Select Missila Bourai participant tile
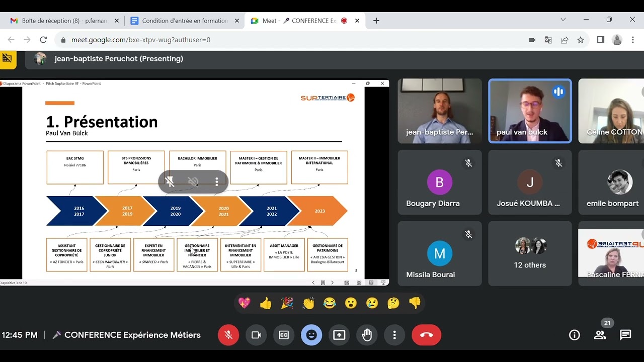The image size is (644, 362). [x=440, y=253]
